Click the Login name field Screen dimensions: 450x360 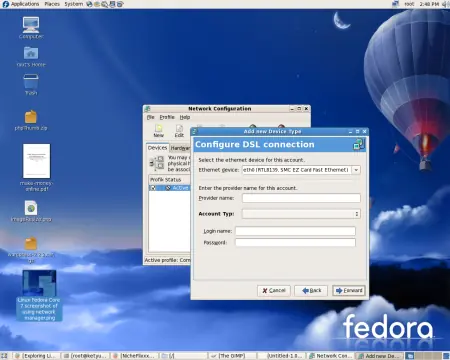pos(295,231)
